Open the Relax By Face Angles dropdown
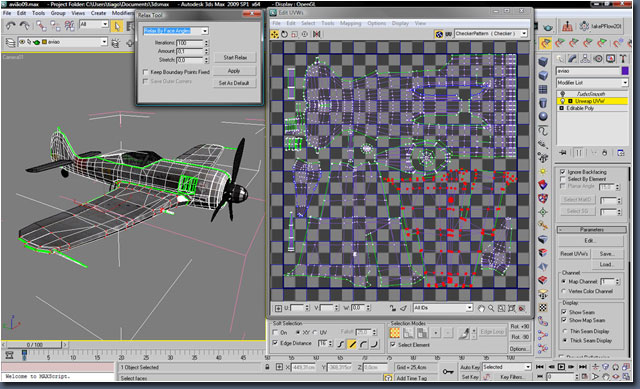 176,31
